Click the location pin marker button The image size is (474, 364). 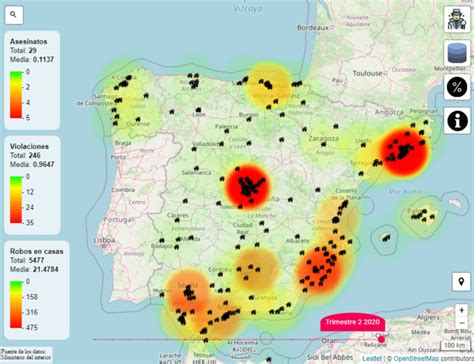coord(461,282)
